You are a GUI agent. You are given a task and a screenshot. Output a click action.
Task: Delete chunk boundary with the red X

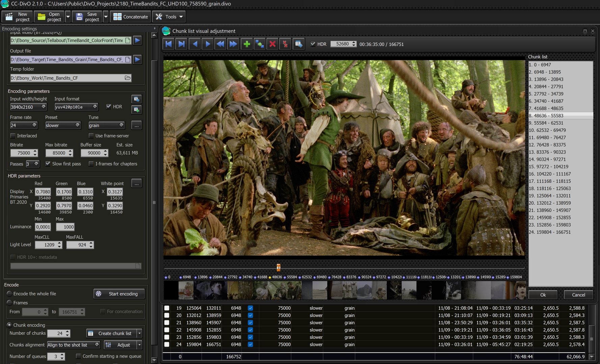(272, 44)
